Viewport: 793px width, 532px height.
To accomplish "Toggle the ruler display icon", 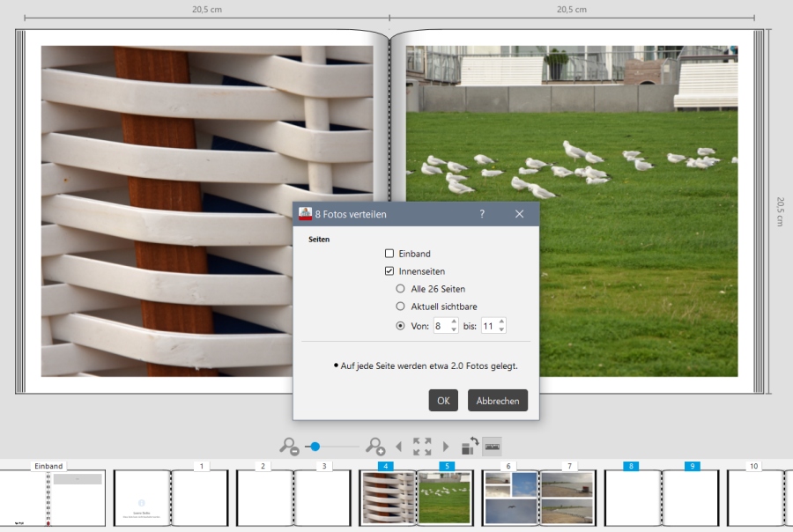I will 492,447.
